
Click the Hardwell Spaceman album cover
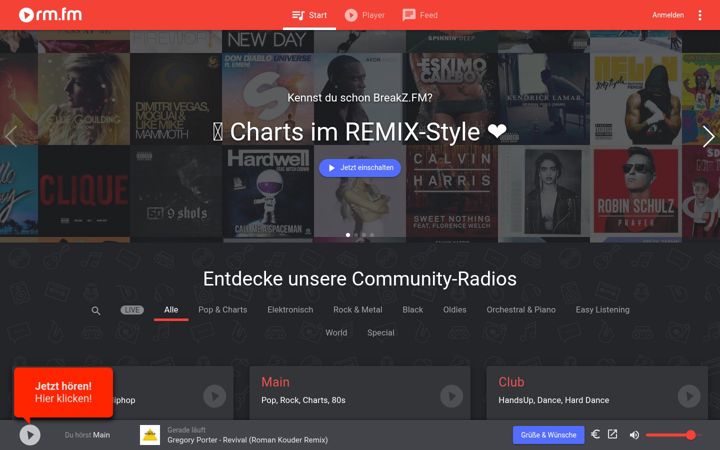tap(268, 191)
